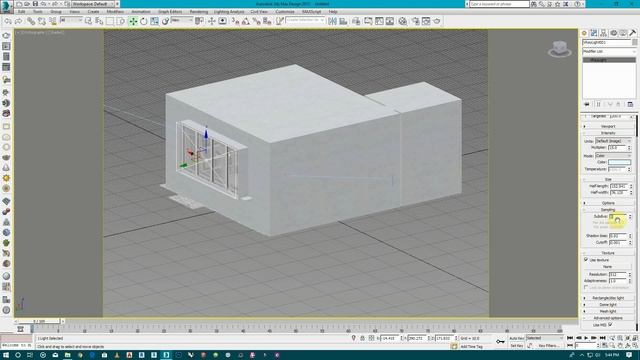Click the object name field

click(607, 42)
